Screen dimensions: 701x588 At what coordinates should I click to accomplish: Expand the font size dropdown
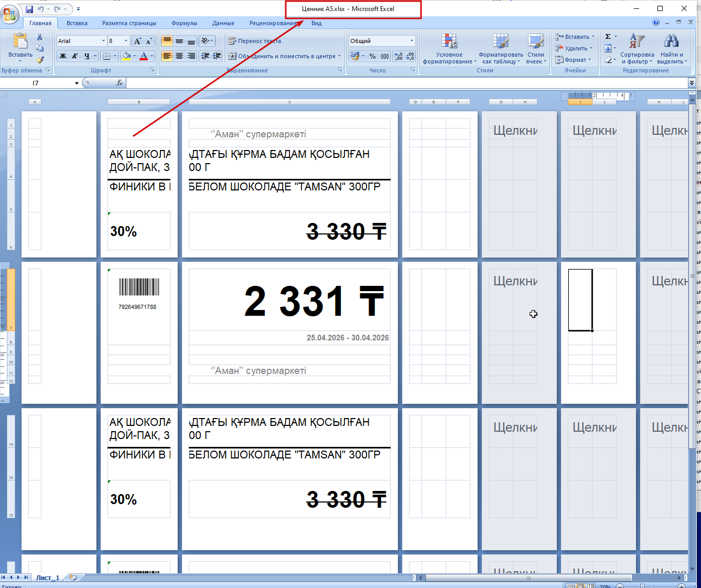126,41
